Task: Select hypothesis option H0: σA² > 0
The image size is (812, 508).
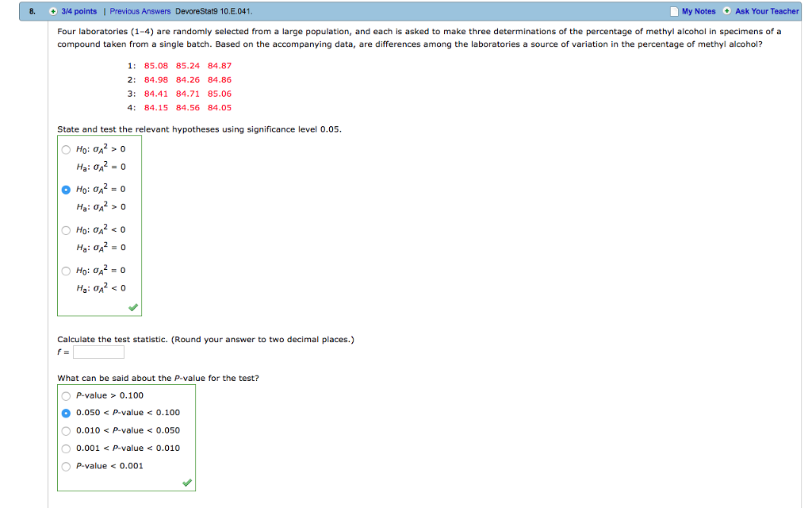Action: 66,148
